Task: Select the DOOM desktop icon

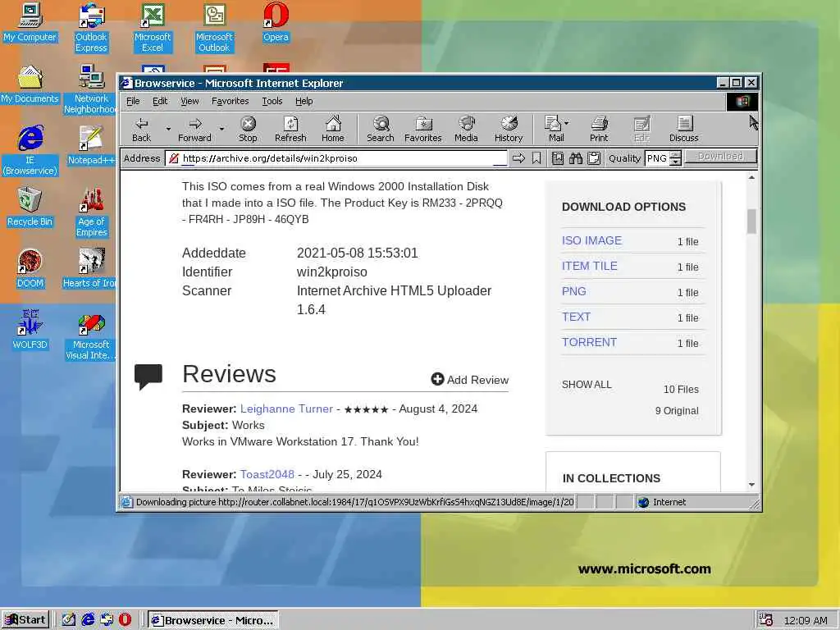Action: pos(30,269)
